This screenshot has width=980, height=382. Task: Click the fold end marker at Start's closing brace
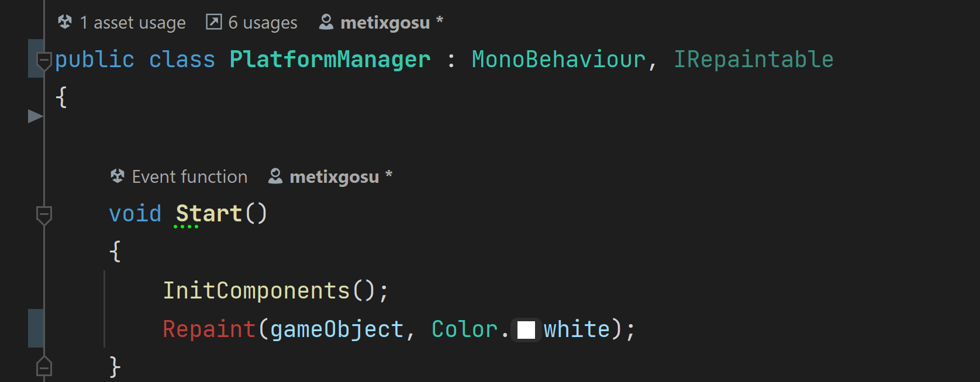[x=44, y=367]
